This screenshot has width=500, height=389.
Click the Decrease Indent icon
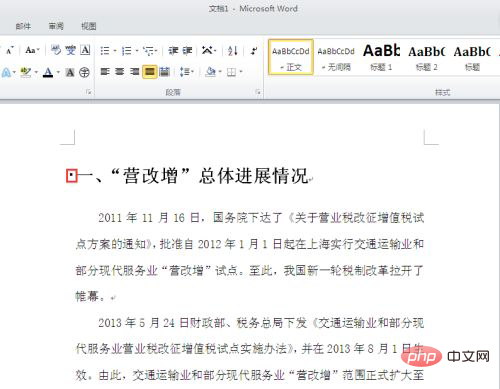[173, 51]
